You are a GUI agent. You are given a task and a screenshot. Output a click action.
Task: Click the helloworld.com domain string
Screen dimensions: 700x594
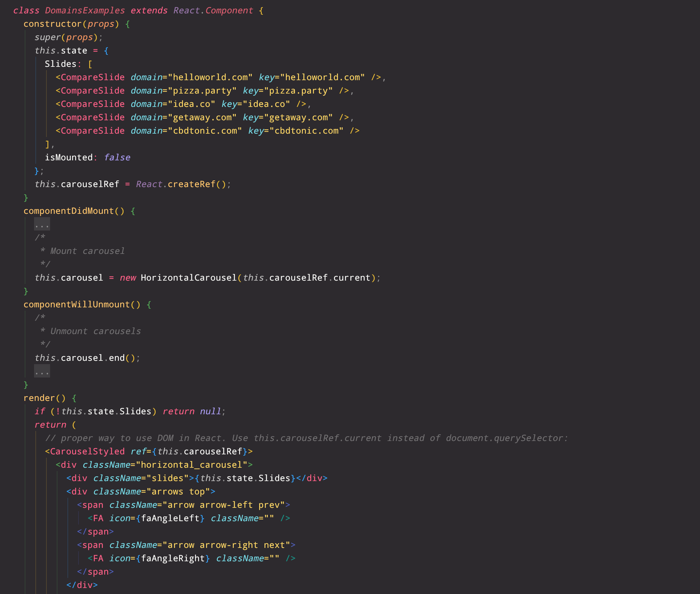pos(210,78)
